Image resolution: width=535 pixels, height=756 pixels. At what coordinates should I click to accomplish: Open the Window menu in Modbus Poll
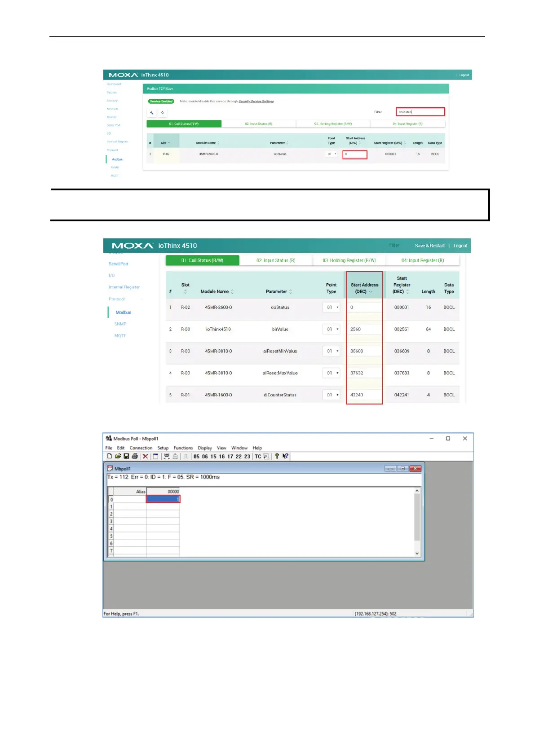pos(239,448)
